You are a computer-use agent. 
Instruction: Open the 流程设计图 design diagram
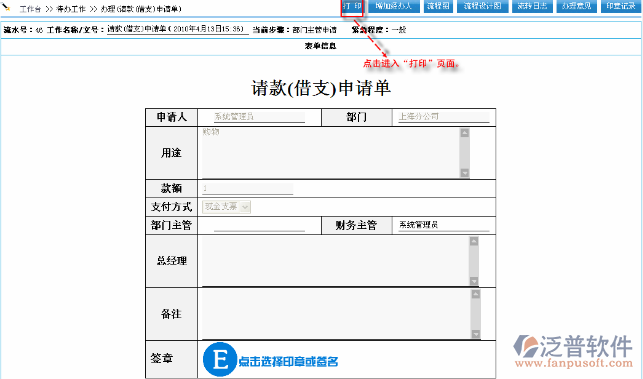click(x=483, y=6)
